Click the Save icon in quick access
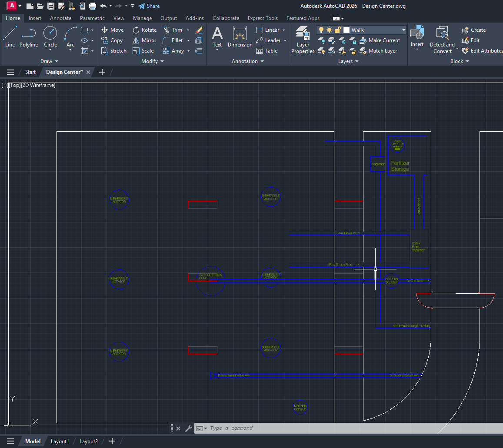The image size is (503, 448). (51, 6)
